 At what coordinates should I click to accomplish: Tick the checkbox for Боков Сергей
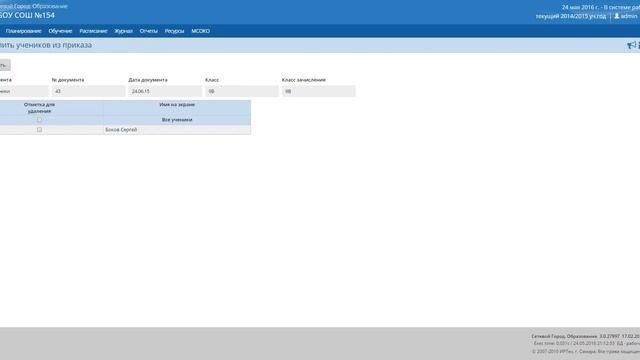[40, 130]
